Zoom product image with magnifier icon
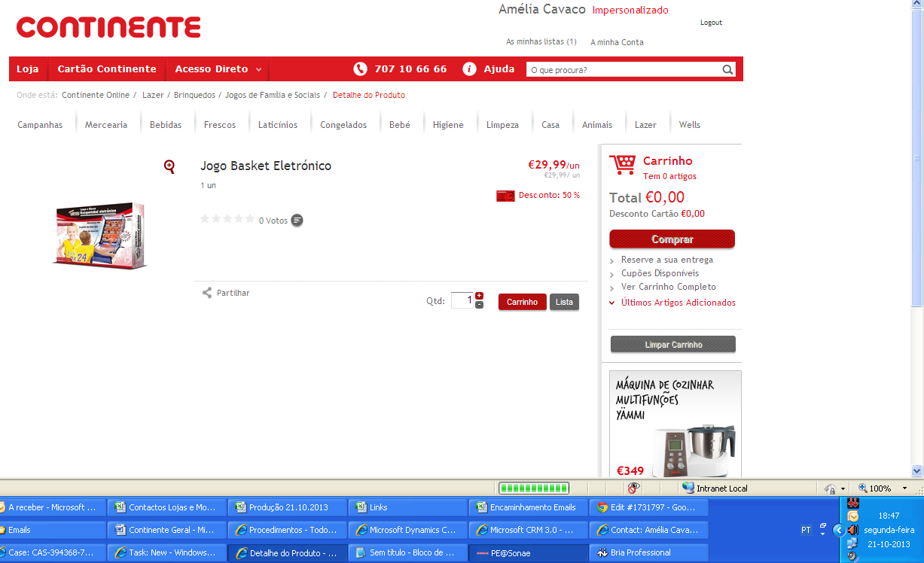This screenshot has width=924, height=563. pyautogui.click(x=169, y=166)
